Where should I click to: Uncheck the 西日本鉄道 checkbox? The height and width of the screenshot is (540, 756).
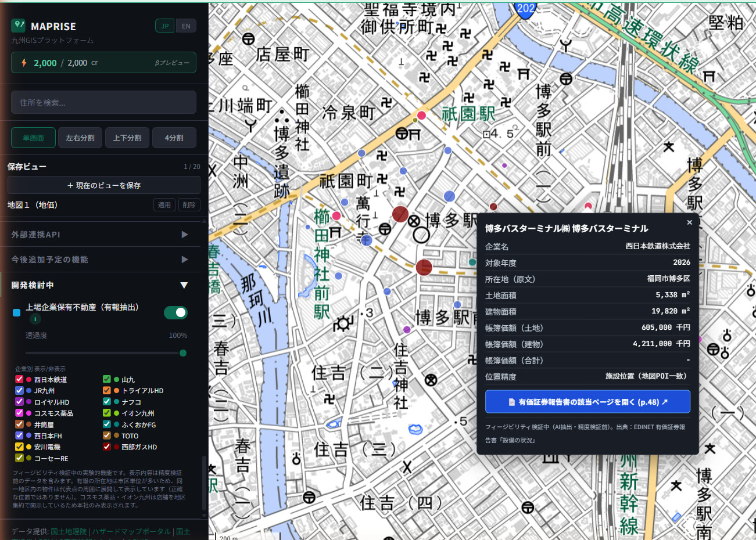point(19,379)
